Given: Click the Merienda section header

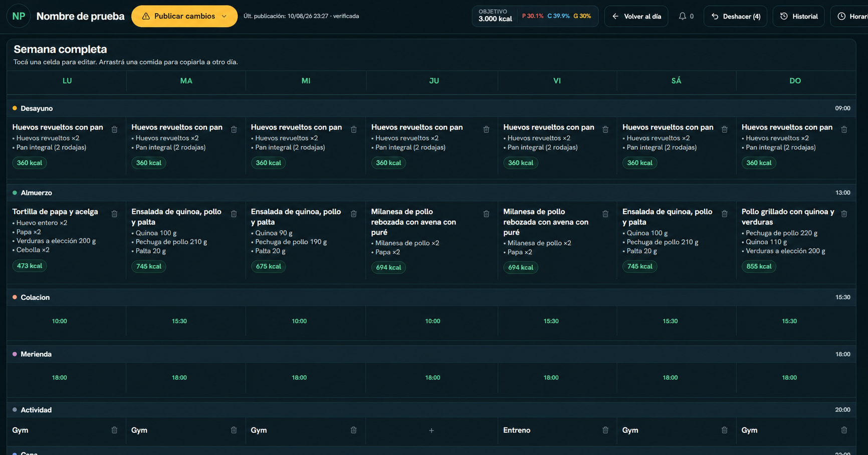Looking at the screenshot, I should (x=431, y=354).
